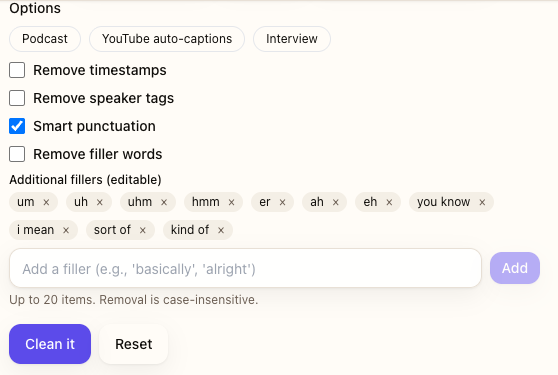Remove the 'uh' filler chip
This screenshot has height=375, width=558.
tap(100, 202)
